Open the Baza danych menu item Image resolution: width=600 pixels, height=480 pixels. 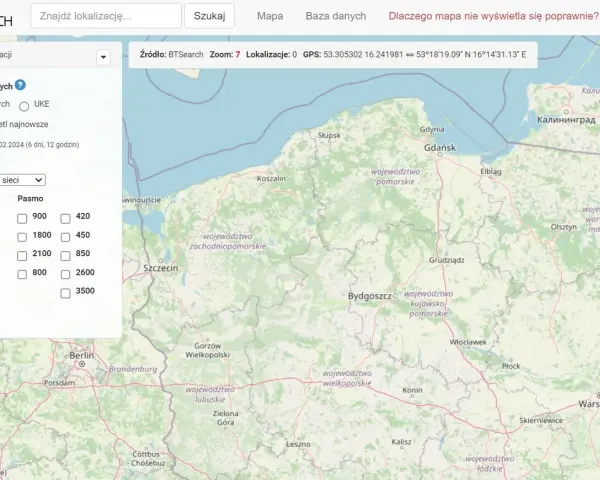tap(336, 16)
